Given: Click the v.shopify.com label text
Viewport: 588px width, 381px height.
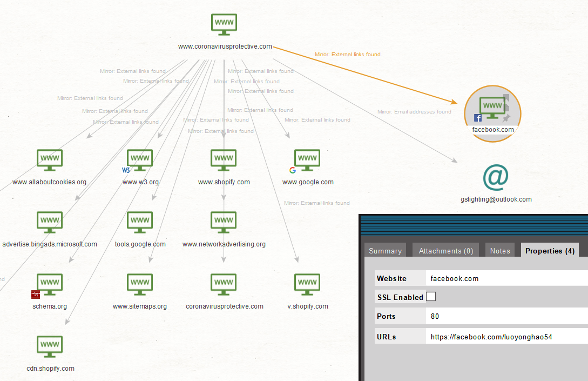Looking at the screenshot, I should (308, 306).
